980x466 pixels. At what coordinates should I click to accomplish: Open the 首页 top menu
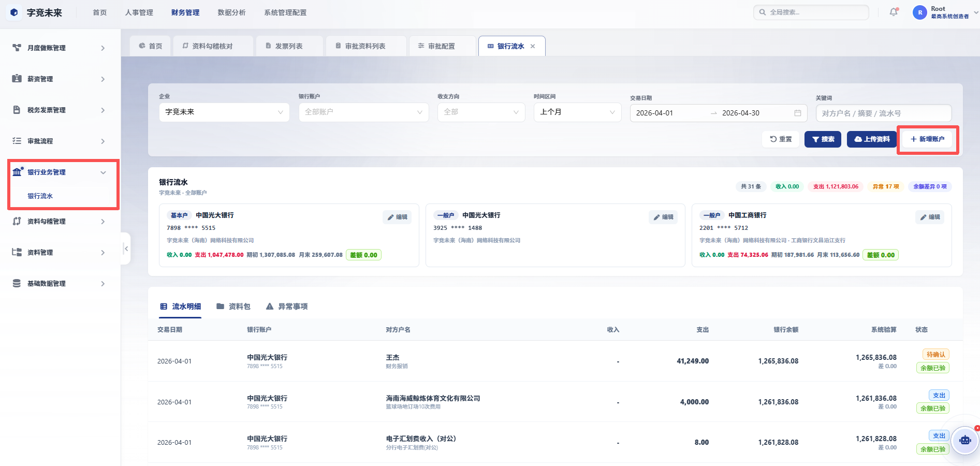click(x=100, y=12)
